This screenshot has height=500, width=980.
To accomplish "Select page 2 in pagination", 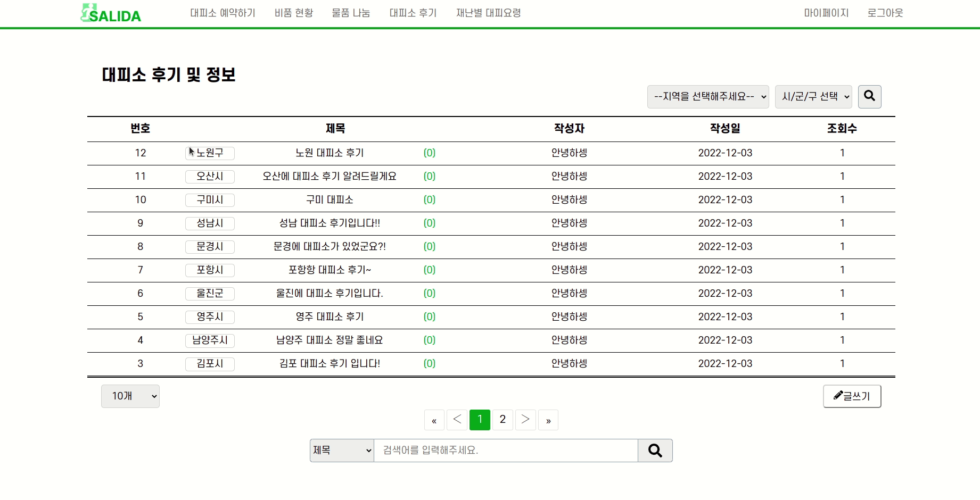I will click(503, 420).
